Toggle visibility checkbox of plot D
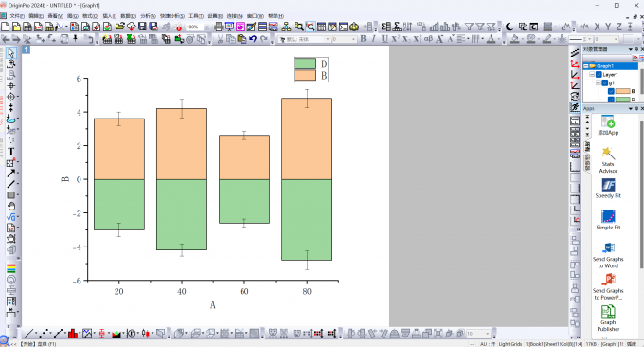The width and height of the screenshot is (644, 347). (611, 100)
